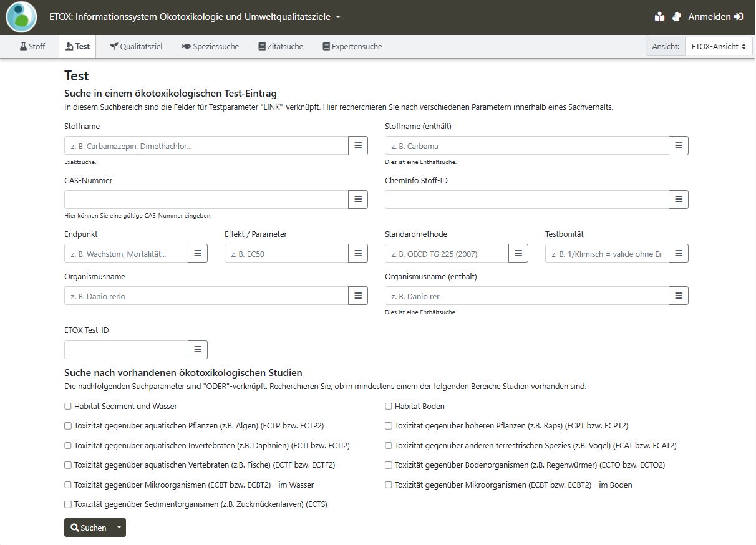
Task: Expand the arrow next to Suchen button
Action: [119, 528]
